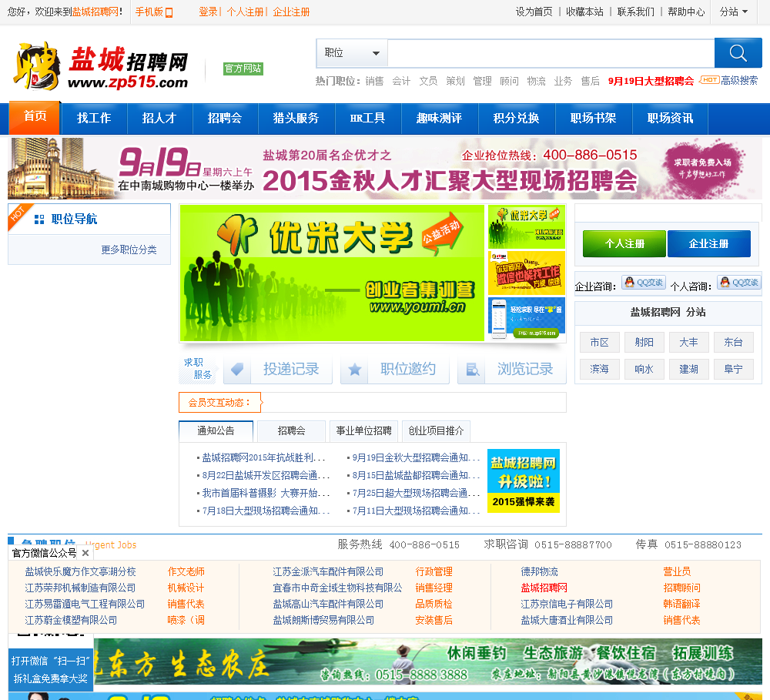The width and height of the screenshot is (770, 700).
Task: Open the 手机版 mobile phone icon link
Action: tap(169, 12)
